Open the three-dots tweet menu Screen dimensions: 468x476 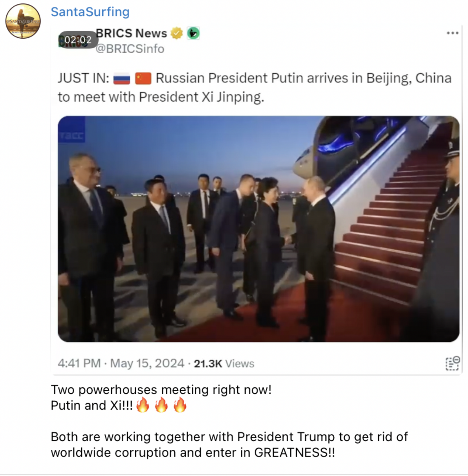coord(452,33)
